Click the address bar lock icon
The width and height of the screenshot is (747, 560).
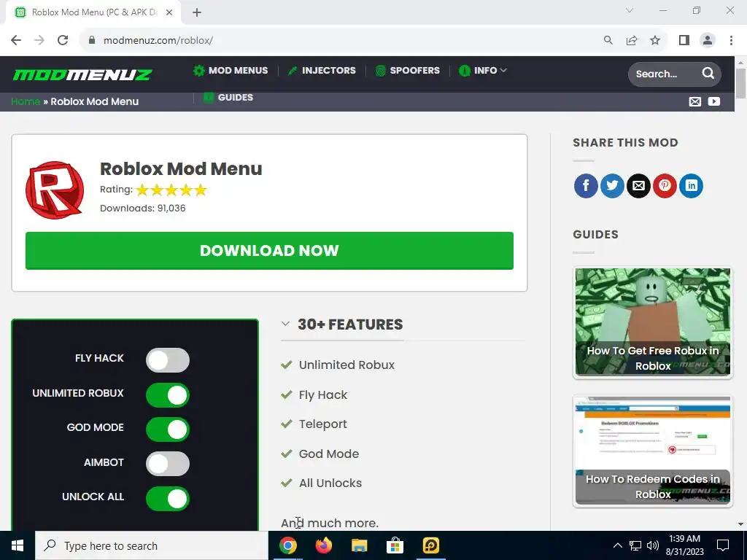(92, 40)
